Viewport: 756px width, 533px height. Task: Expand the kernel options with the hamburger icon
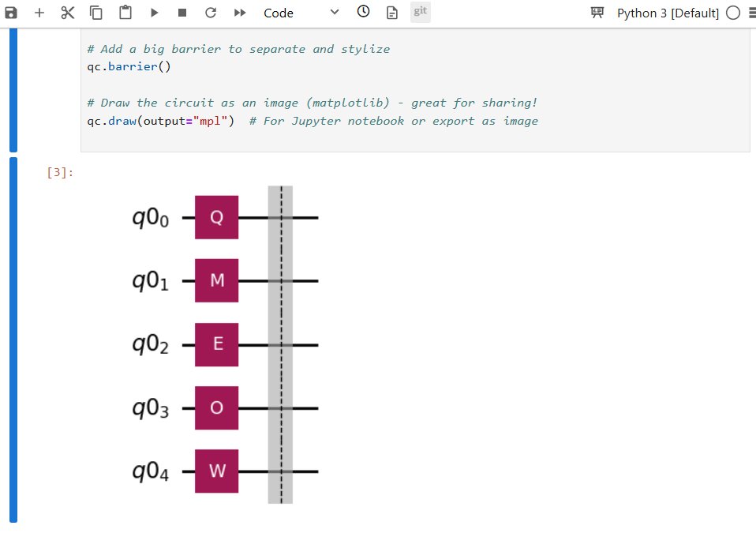[x=748, y=12]
